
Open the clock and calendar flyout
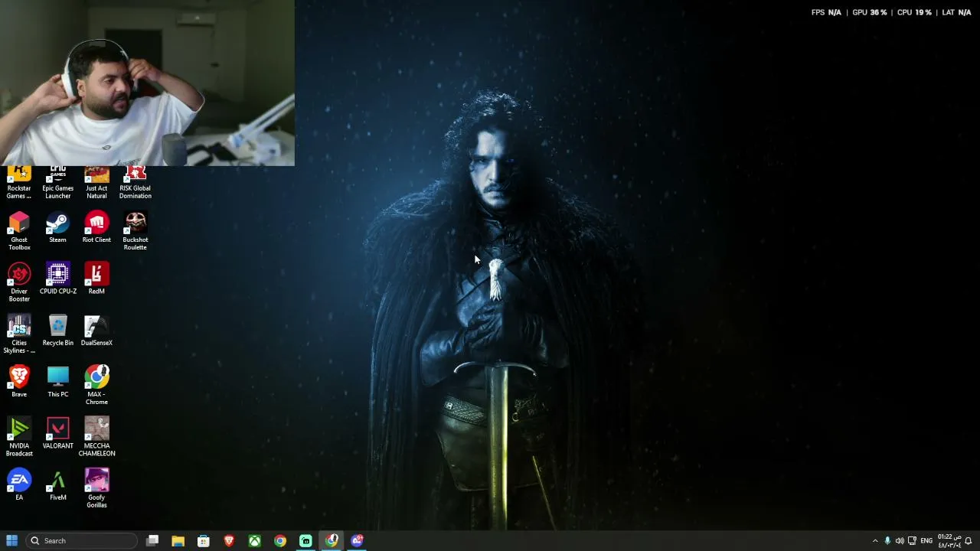(949, 541)
